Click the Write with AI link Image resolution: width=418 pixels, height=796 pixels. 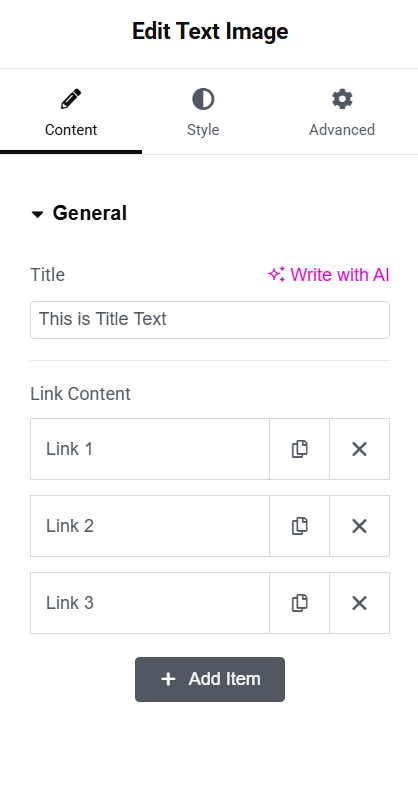(329, 275)
